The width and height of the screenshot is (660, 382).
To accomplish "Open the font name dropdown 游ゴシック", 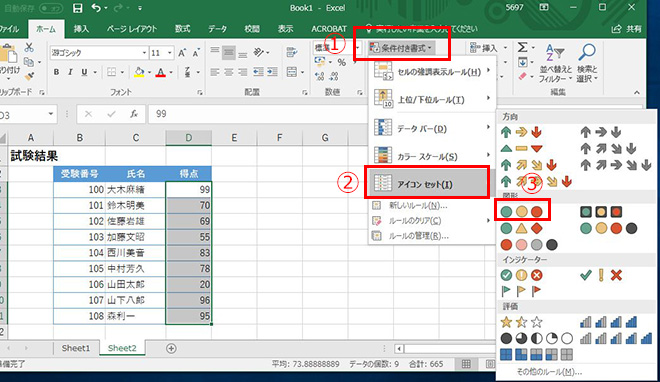I will click(x=144, y=53).
